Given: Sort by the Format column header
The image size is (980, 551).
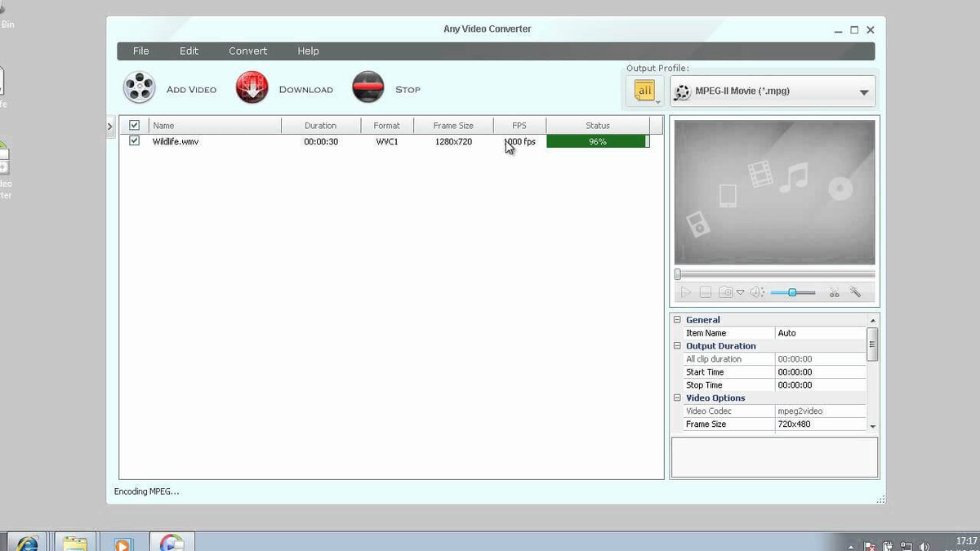Looking at the screenshot, I should (x=387, y=126).
